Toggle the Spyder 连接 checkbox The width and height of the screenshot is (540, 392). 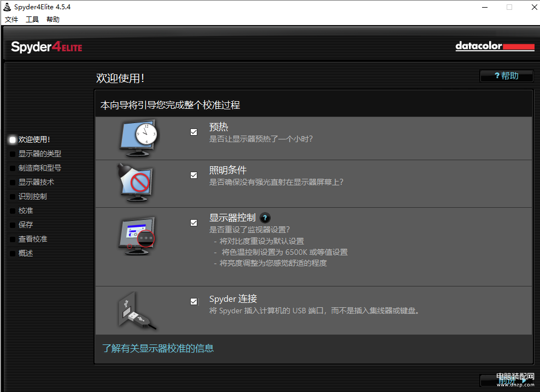tap(194, 302)
